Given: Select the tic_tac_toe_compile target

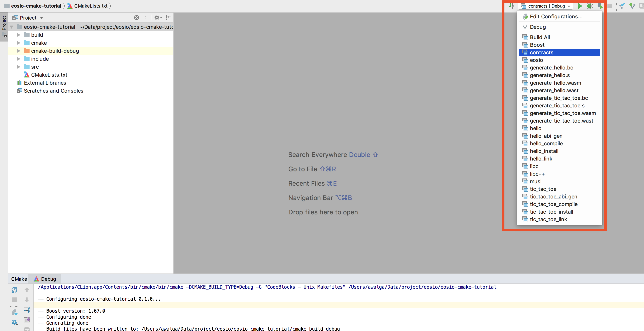Looking at the screenshot, I should (x=554, y=204).
